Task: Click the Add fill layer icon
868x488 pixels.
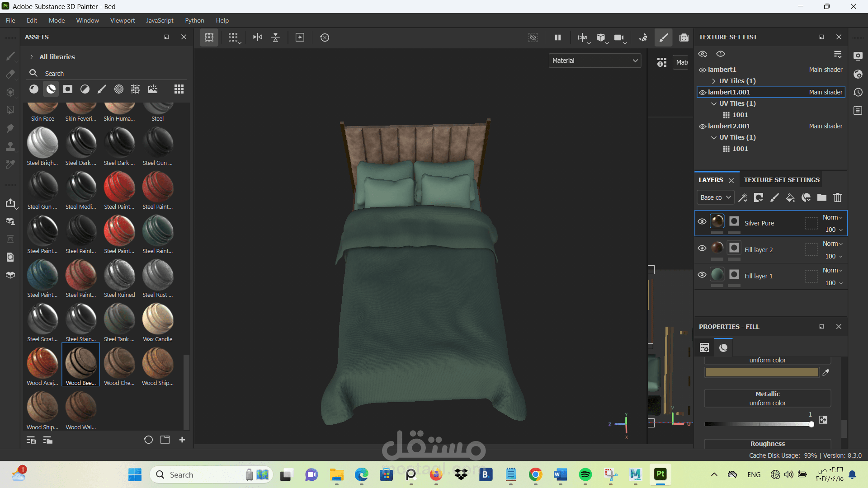Action: [790, 197]
